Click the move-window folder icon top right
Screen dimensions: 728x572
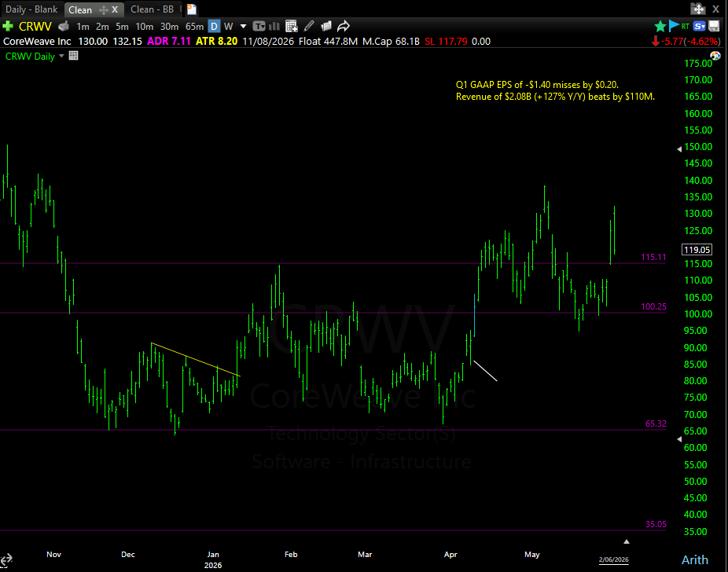(698, 9)
